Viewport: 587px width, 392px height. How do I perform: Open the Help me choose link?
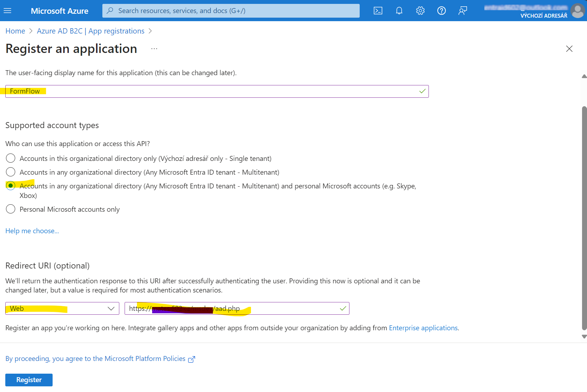(32, 231)
